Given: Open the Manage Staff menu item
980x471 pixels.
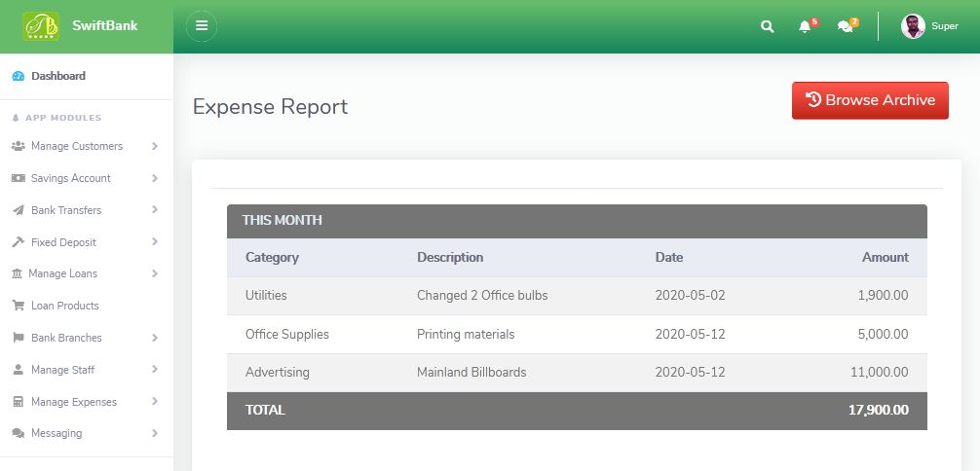Looking at the screenshot, I should pos(63,370).
